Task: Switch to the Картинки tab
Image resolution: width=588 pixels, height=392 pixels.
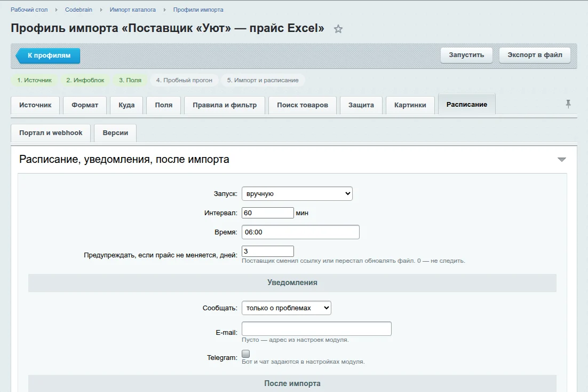Action: (x=410, y=105)
